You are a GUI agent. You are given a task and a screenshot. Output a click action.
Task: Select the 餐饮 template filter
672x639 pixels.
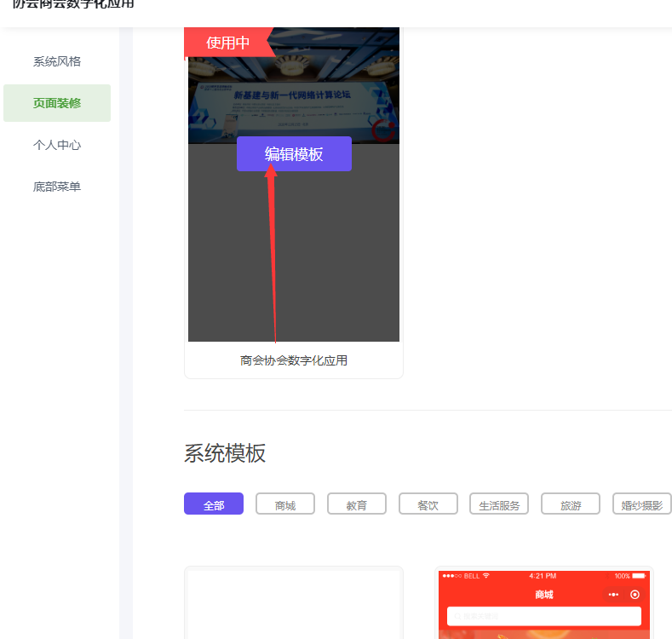[428, 504]
